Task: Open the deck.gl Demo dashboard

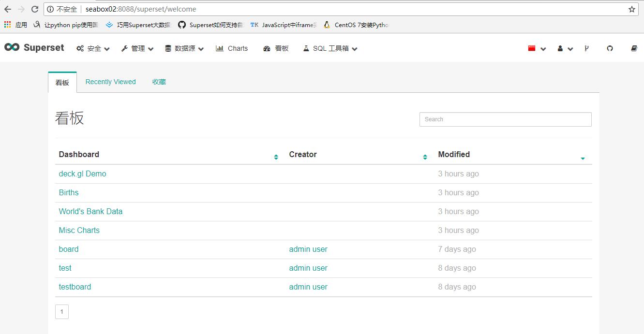Action: coord(82,174)
